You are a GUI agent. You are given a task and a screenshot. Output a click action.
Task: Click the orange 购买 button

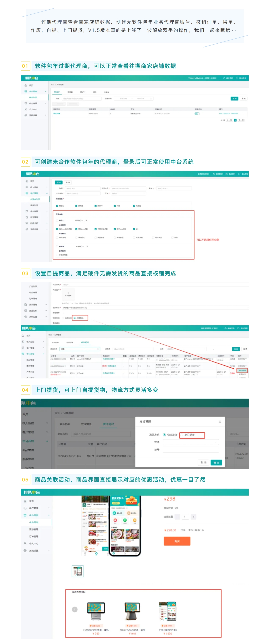pos(177,541)
